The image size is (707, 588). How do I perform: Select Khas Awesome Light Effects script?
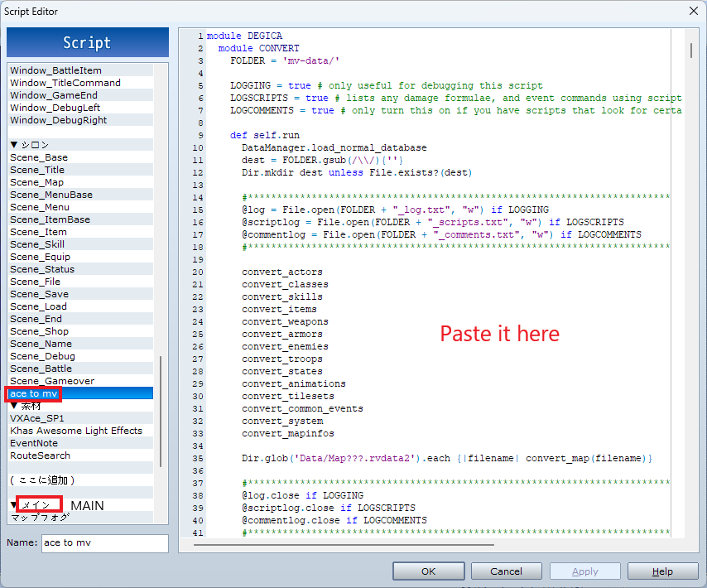(80, 431)
